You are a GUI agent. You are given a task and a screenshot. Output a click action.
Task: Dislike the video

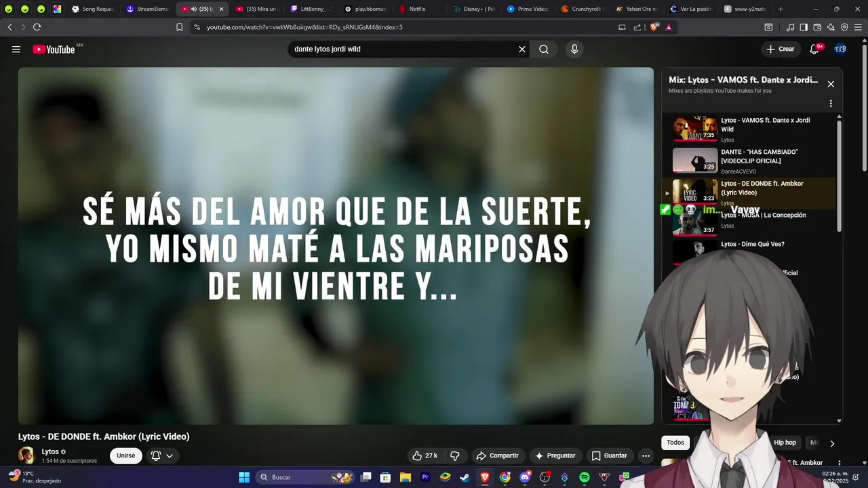coord(455,455)
